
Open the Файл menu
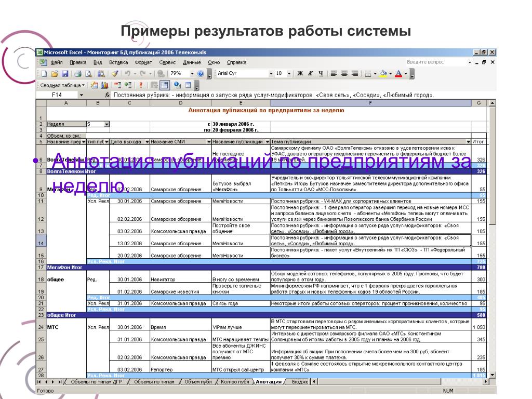(57, 62)
